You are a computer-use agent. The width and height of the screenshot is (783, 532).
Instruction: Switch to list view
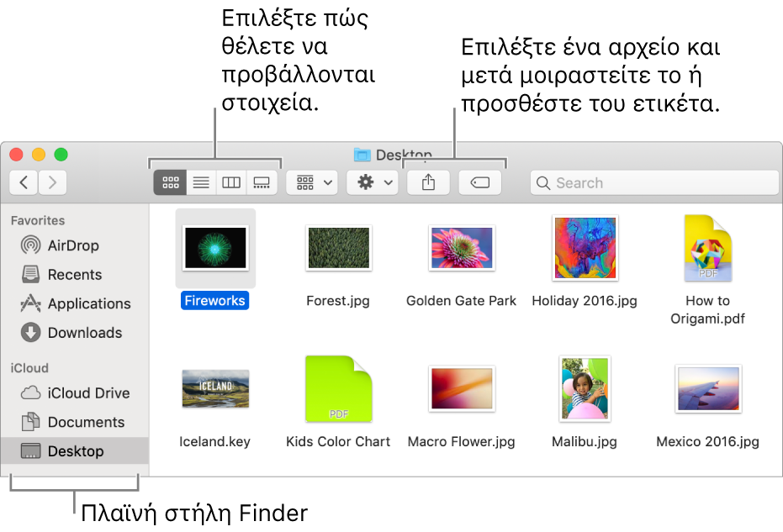[x=201, y=182]
